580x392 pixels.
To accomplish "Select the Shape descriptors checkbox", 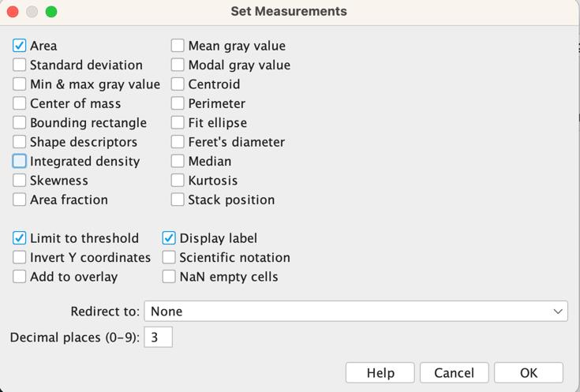I will point(19,142).
